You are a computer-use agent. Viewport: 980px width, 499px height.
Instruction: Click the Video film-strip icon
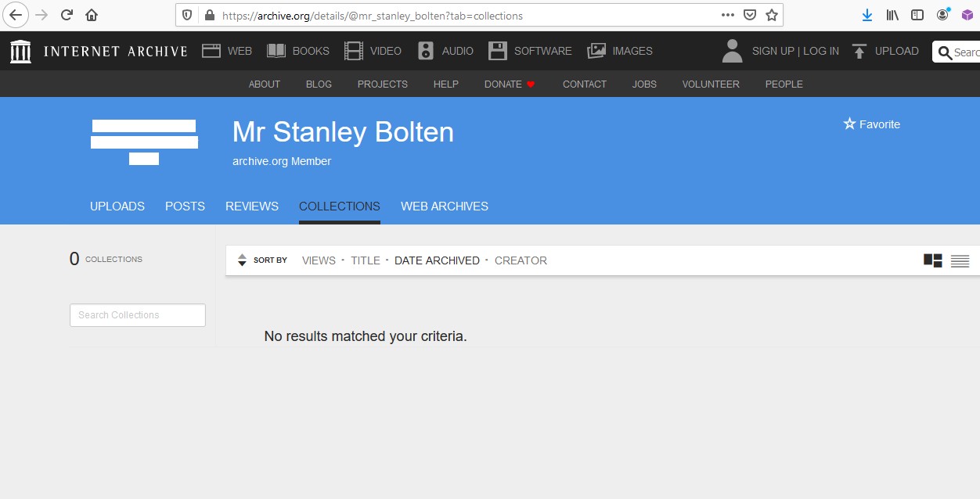354,51
